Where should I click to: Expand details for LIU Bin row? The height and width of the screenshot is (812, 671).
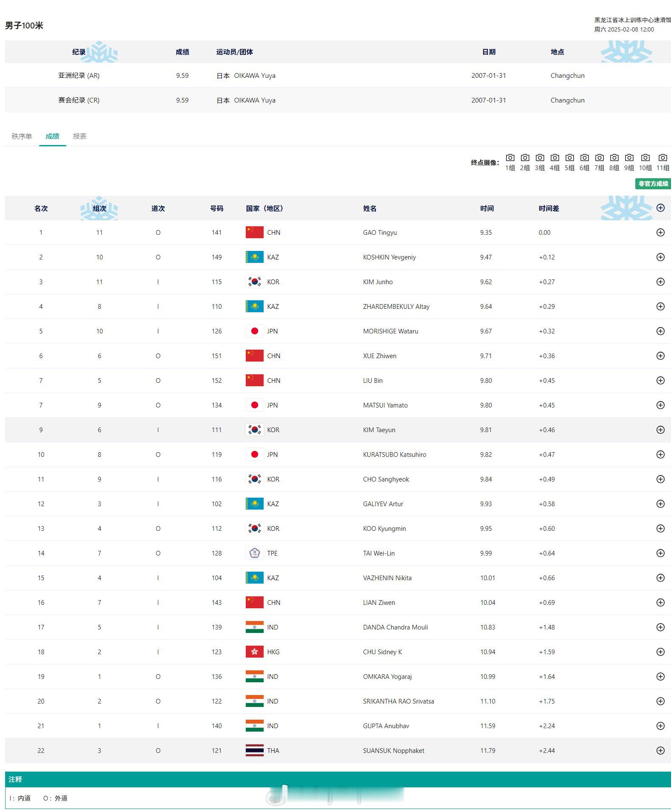point(660,380)
